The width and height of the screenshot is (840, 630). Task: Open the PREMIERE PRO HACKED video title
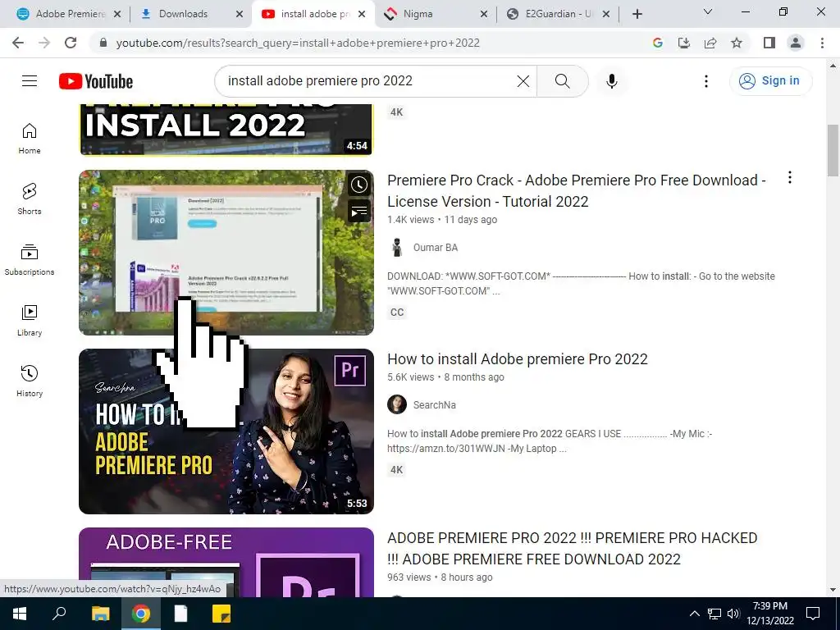pos(572,549)
